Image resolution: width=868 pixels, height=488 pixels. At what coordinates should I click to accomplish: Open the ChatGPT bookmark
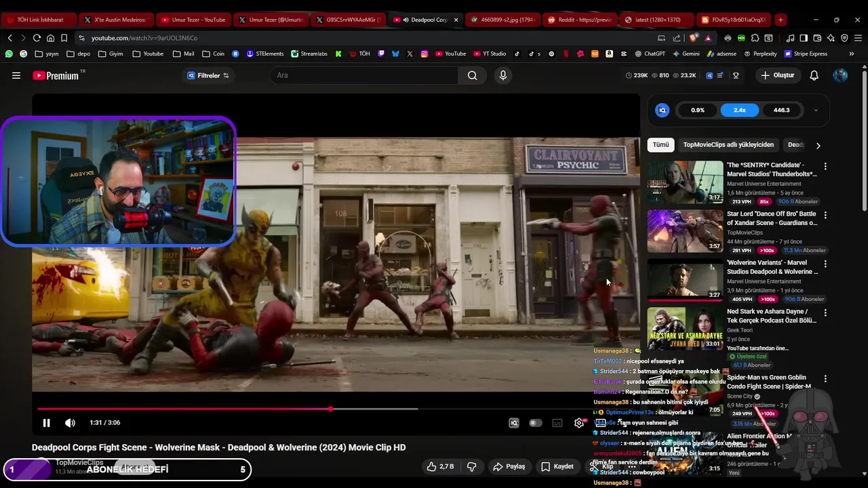point(650,54)
